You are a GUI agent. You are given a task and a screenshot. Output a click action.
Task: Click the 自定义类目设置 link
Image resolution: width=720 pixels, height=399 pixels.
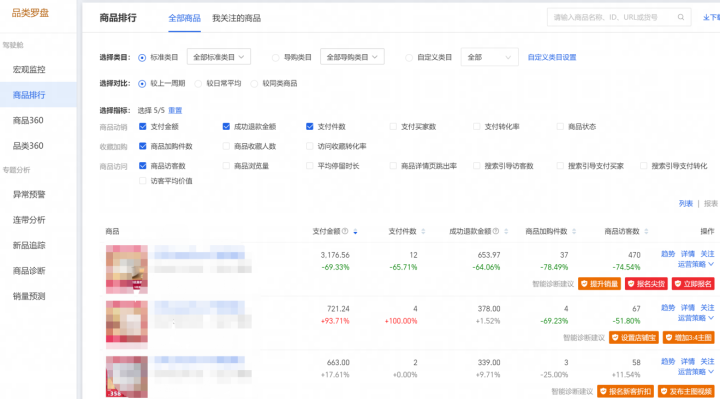point(551,57)
